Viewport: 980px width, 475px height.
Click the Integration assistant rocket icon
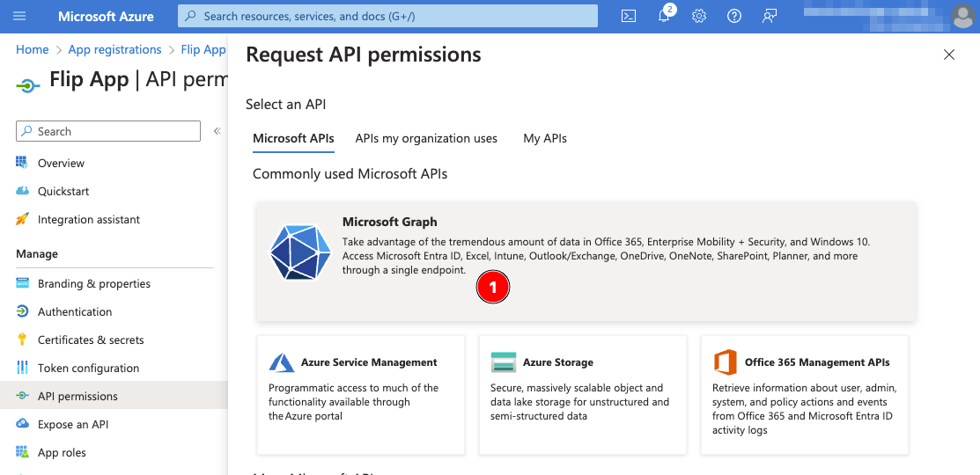pyautogui.click(x=22, y=219)
